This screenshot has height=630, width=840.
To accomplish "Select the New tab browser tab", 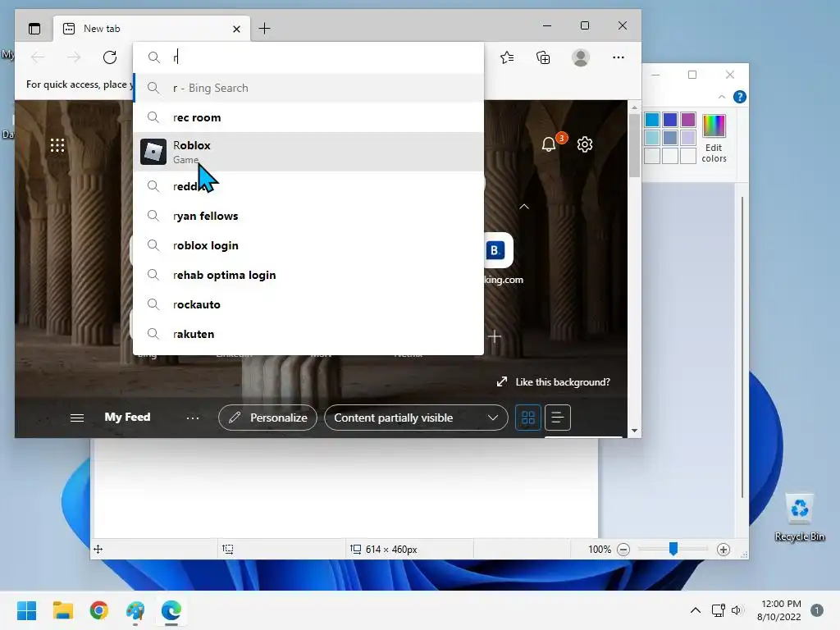I will [x=152, y=29].
